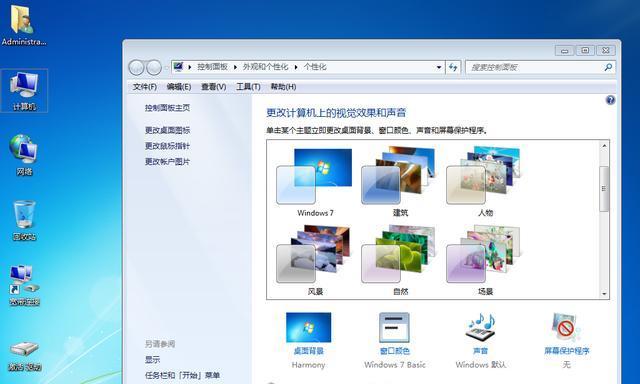Click the theme list scrollbar thumb
Viewport: 640px width, 384px height.
[604, 189]
